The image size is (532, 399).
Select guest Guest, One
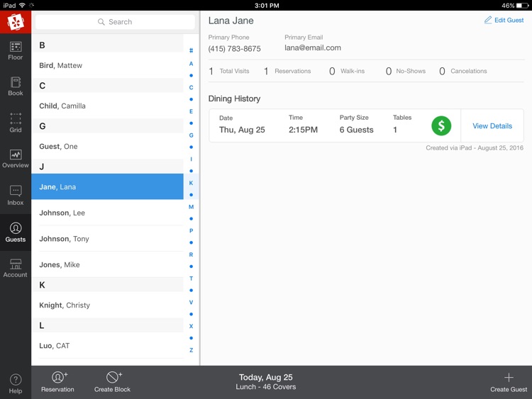pyautogui.click(x=107, y=147)
